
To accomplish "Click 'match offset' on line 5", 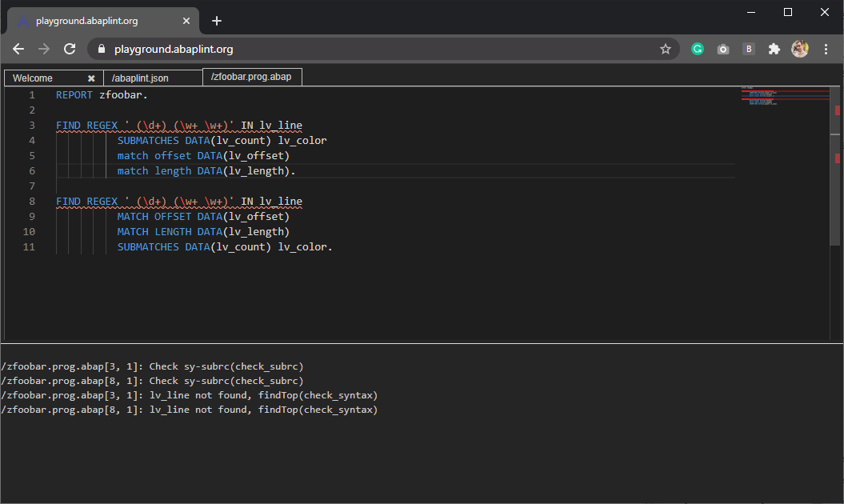I will [154, 156].
